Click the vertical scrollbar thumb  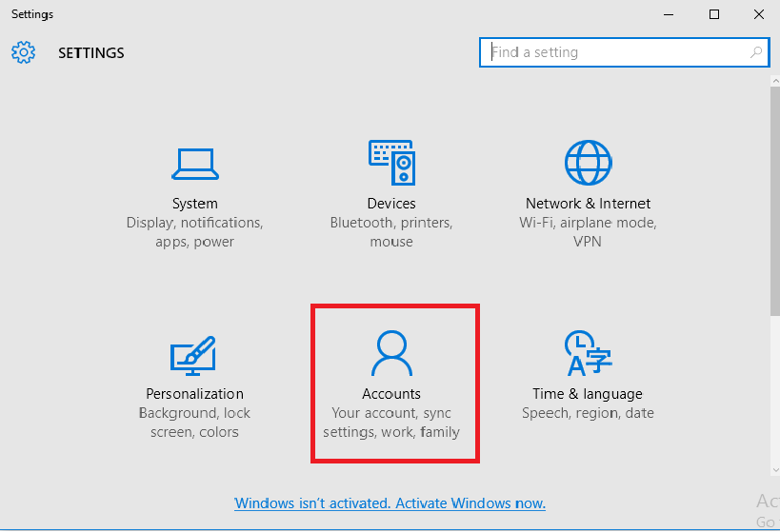click(x=775, y=201)
